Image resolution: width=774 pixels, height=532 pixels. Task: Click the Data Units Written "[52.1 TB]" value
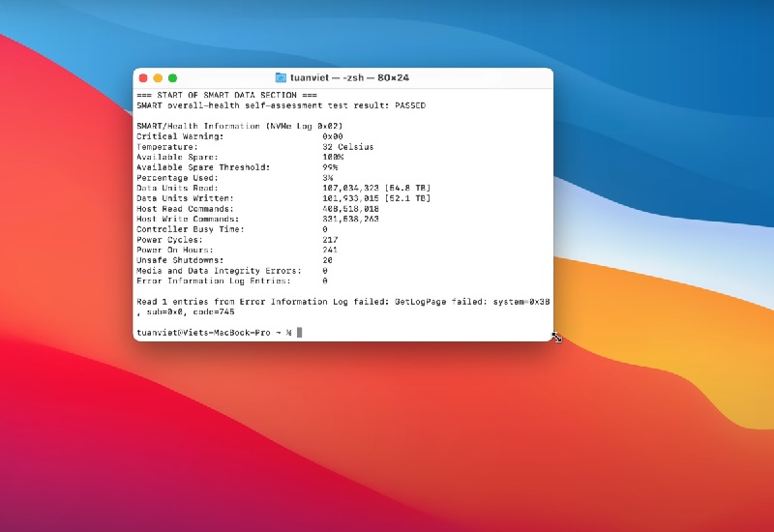(405, 198)
